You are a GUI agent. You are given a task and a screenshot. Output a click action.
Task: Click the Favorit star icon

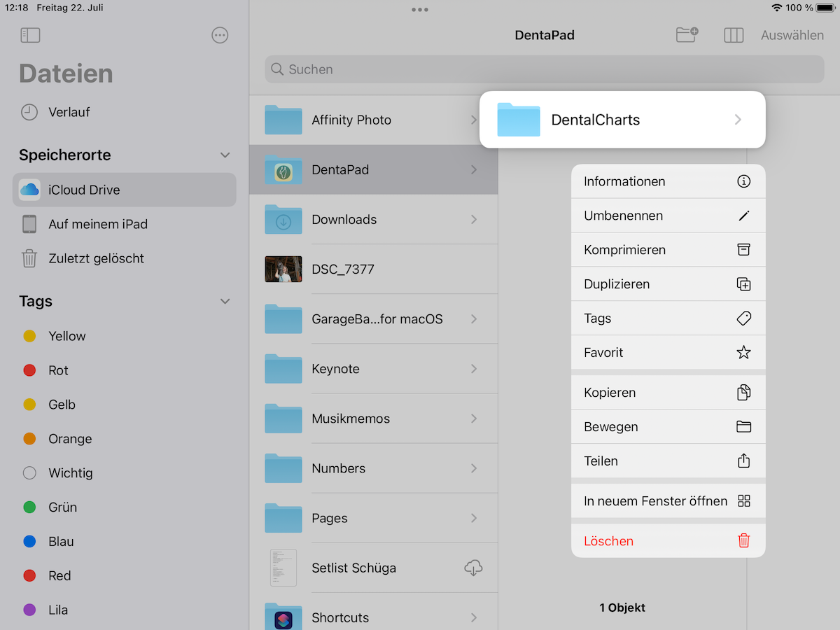[x=744, y=353]
